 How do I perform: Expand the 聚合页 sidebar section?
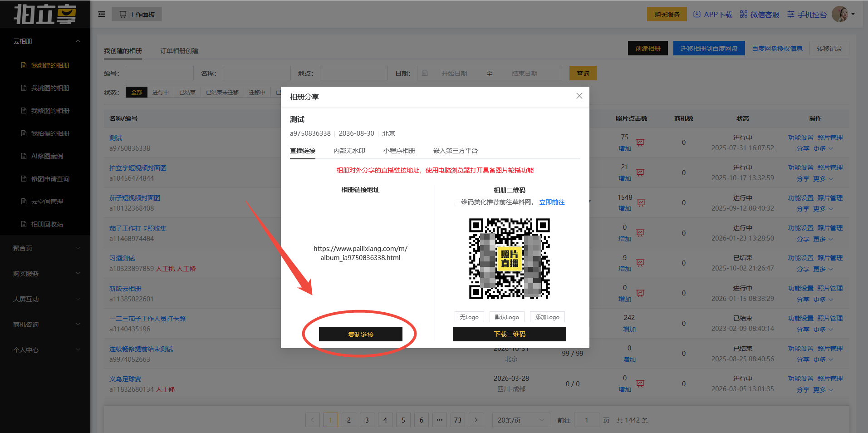pos(45,248)
